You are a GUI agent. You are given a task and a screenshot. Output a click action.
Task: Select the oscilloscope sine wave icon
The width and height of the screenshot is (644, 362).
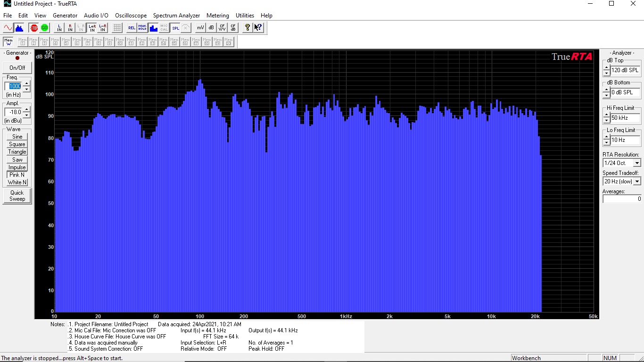[8, 28]
